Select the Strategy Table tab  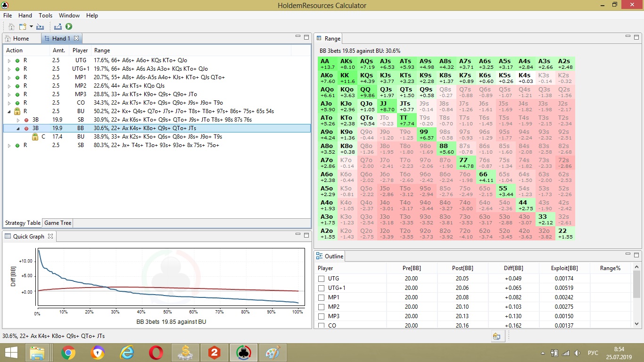tap(23, 223)
